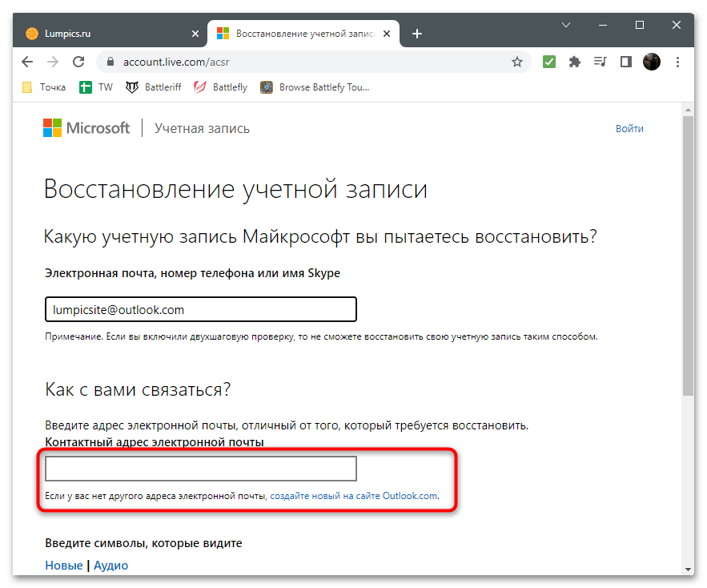View site info via the padlock icon
Screen dimensions: 707x588
(110, 62)
